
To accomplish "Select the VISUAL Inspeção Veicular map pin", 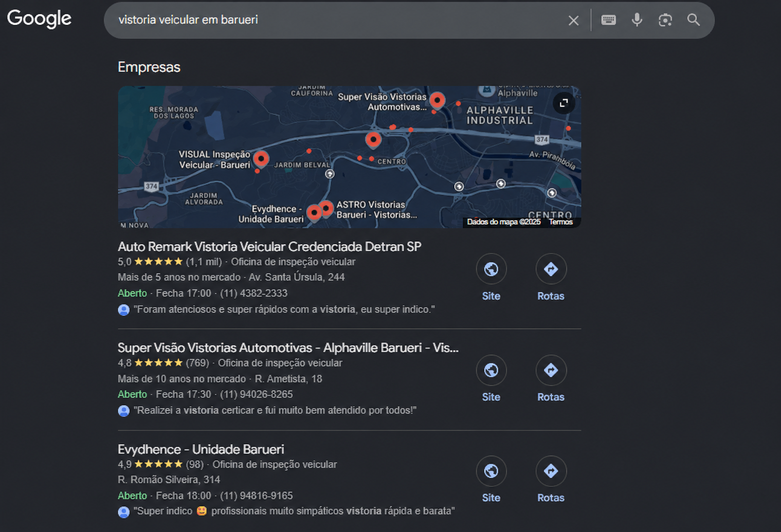I will (261, 158).
